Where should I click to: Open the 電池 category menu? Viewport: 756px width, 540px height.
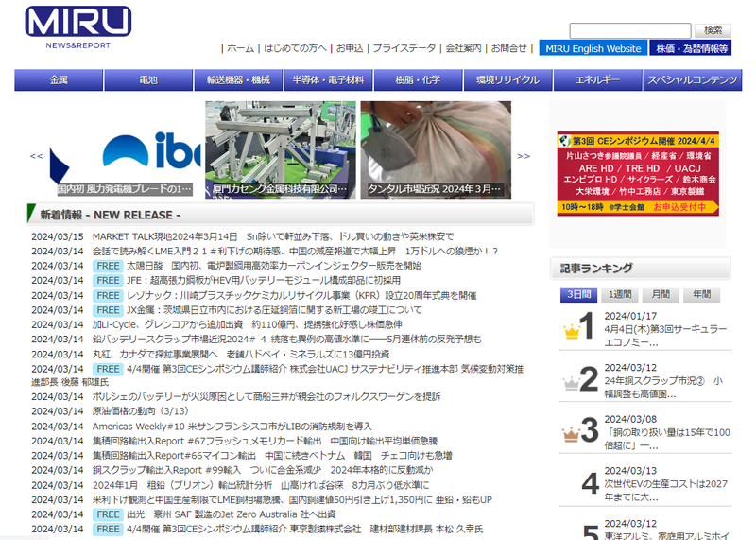click(x=148, y=80)
